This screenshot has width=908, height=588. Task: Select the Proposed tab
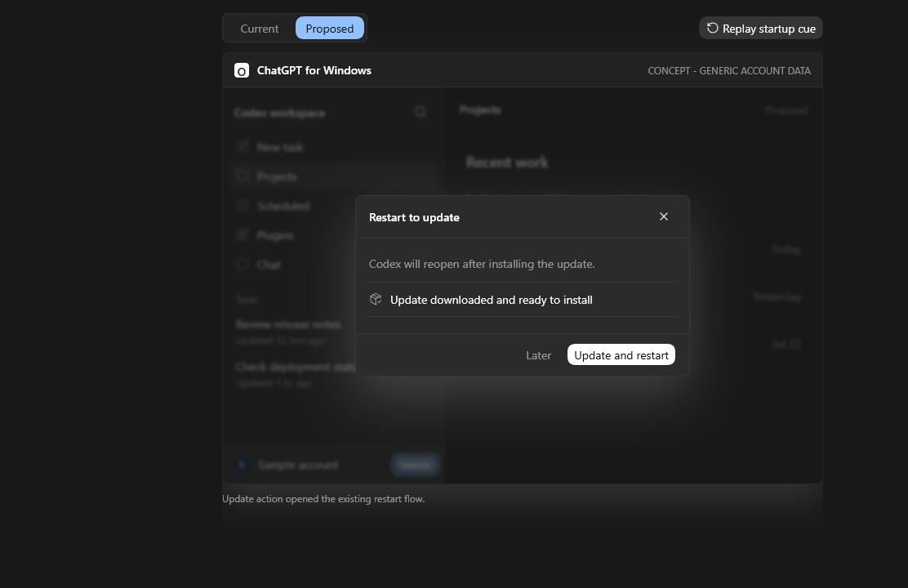330,29
